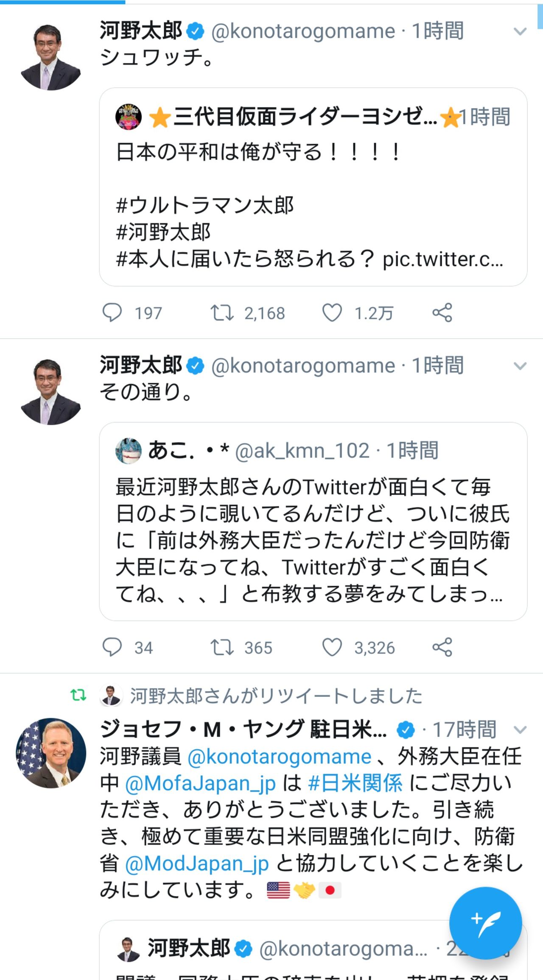Open the #日米関係 hashtag
The height and width of the screenshot is (980, 543).
click(x=355, y=783)
